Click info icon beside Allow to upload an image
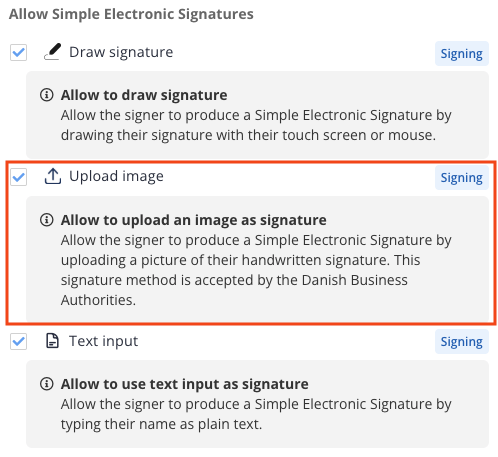Image resolution: width=498 pixels, height=457 pixels. coord(47,220)
